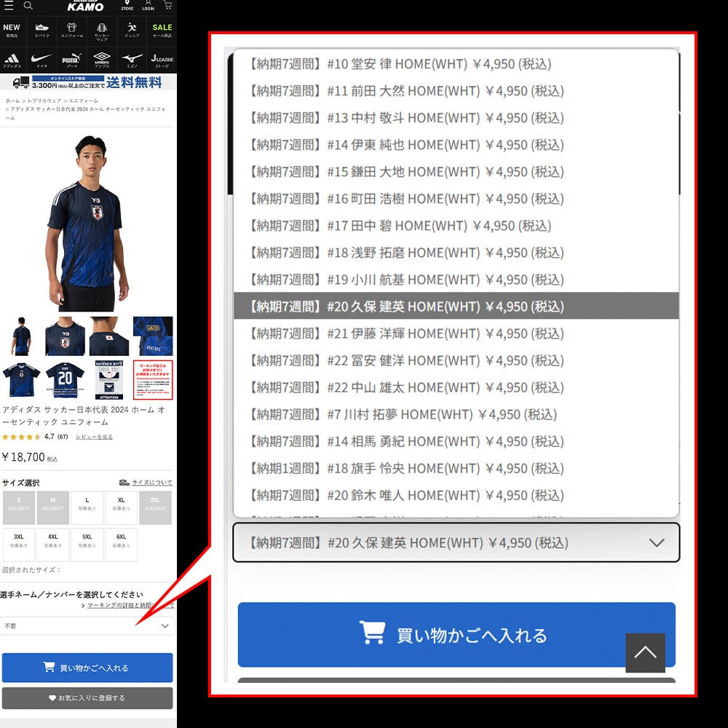Viewport: 728px width, 728px height.
Task: Click the magnifier search icon
Action: pos(28,6)
